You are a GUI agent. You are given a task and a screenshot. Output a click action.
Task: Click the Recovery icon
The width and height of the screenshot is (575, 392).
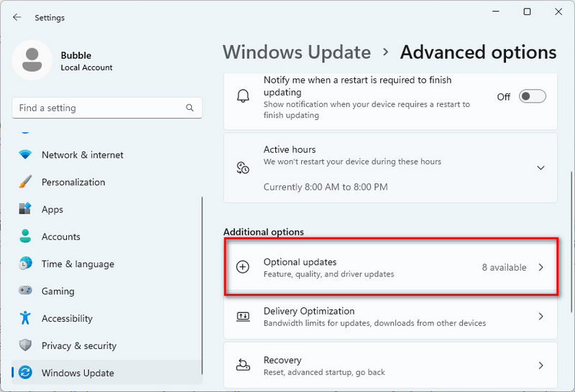point(243,365)
